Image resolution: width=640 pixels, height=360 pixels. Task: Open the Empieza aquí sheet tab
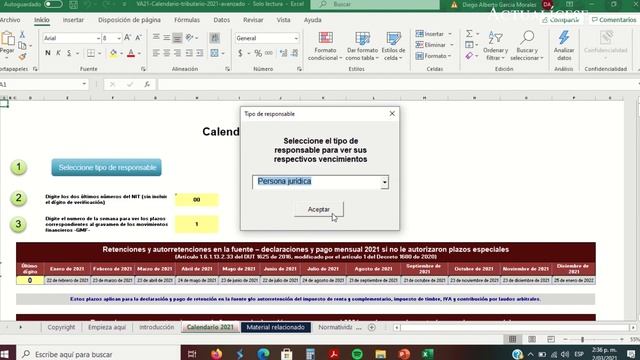tap(107, 327)
